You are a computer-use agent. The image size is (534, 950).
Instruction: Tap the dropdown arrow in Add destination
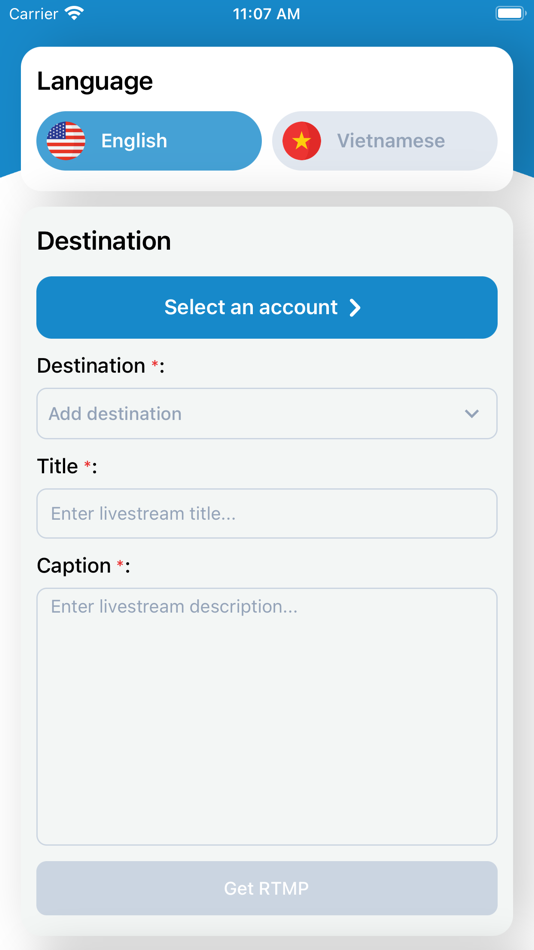click(472, 414)
